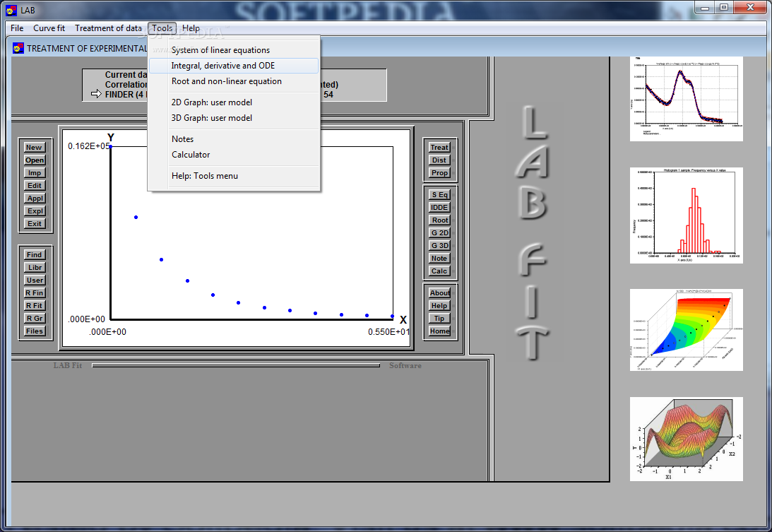The height and width of the screenshot is (532, 772).
Task: Click the Calc button
Action: pos(439,271)
